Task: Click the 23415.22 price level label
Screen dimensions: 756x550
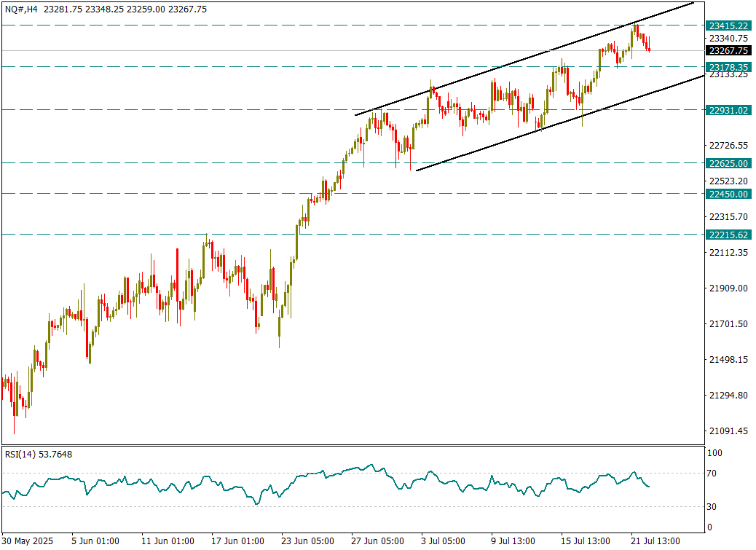Action: pos(728,25)
